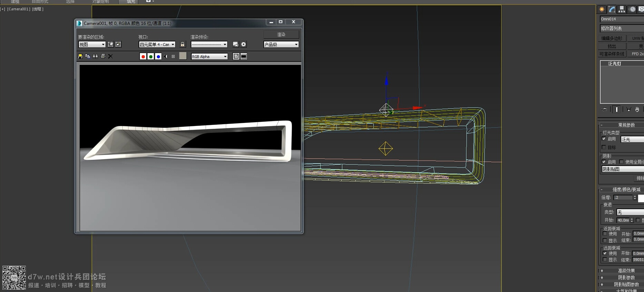
Task: Open the render preset dropdown
Action: coord(209,44)
